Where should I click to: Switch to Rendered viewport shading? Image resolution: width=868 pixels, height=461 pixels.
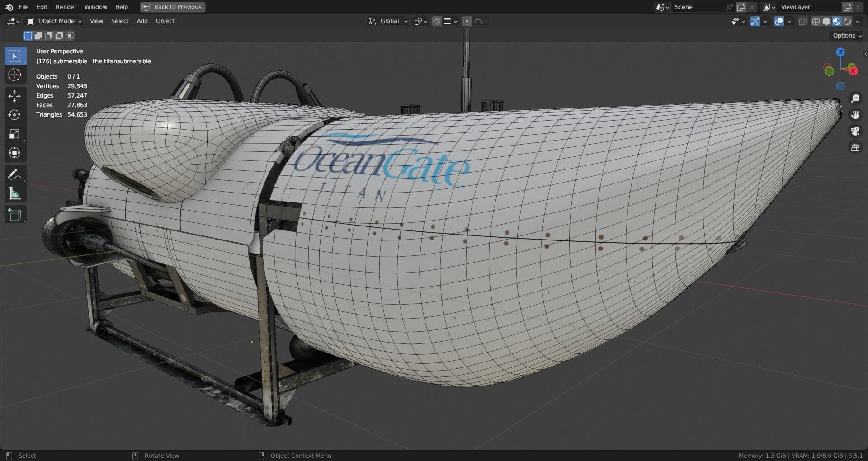click(847, 21)
